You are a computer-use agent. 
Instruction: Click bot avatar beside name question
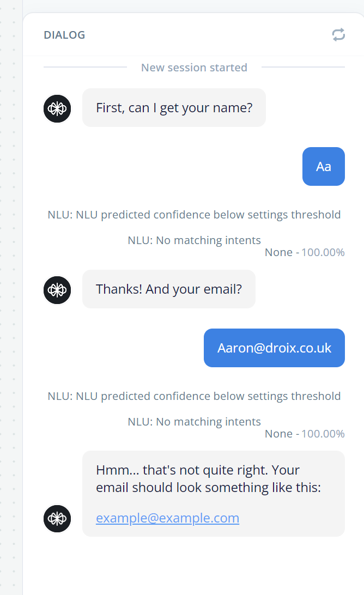pos(57,108)
